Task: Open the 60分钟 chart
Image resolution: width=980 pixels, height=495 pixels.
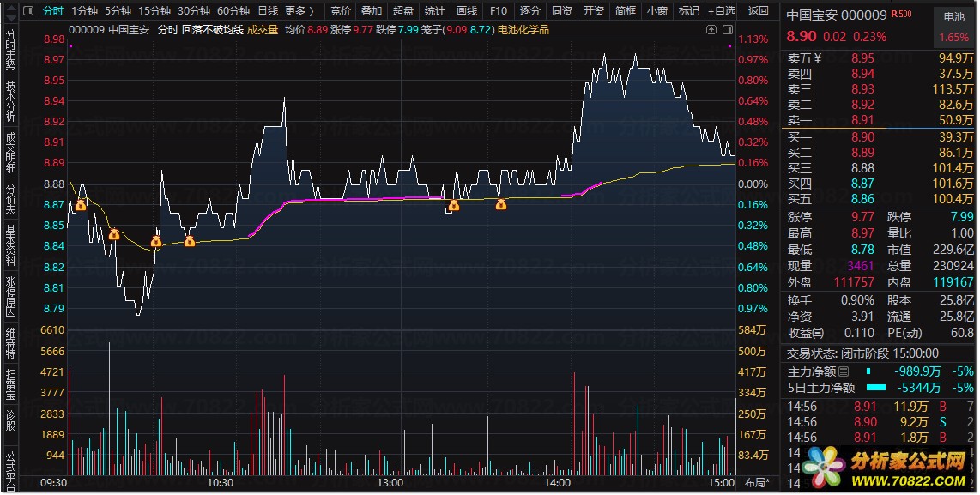Action: (233, 10)
